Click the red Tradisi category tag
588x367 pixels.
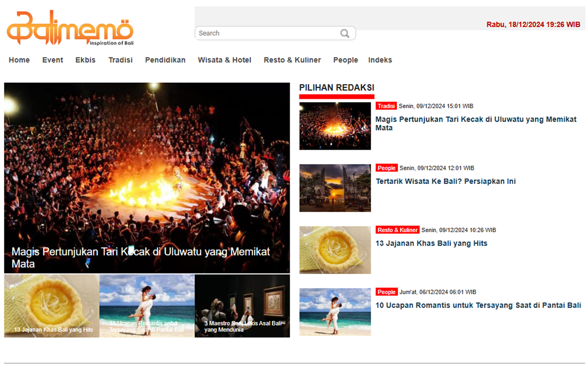pyautogui.click(x=386, y=106)
